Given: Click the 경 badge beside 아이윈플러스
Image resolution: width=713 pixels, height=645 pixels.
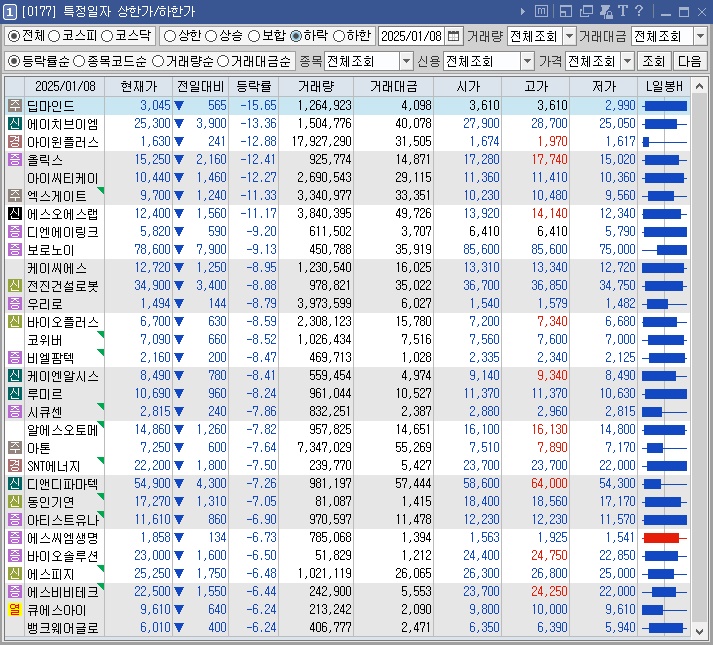Looking at the screenshot, I should click(x=15, y=141).
